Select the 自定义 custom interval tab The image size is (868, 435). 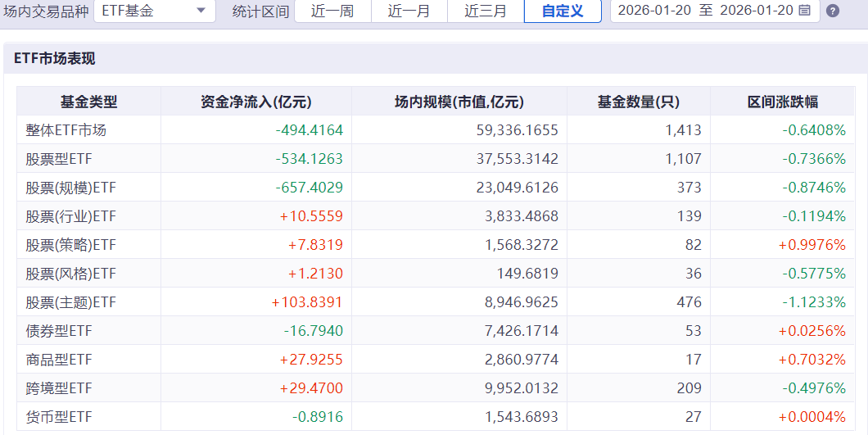(x=563, y=11)
